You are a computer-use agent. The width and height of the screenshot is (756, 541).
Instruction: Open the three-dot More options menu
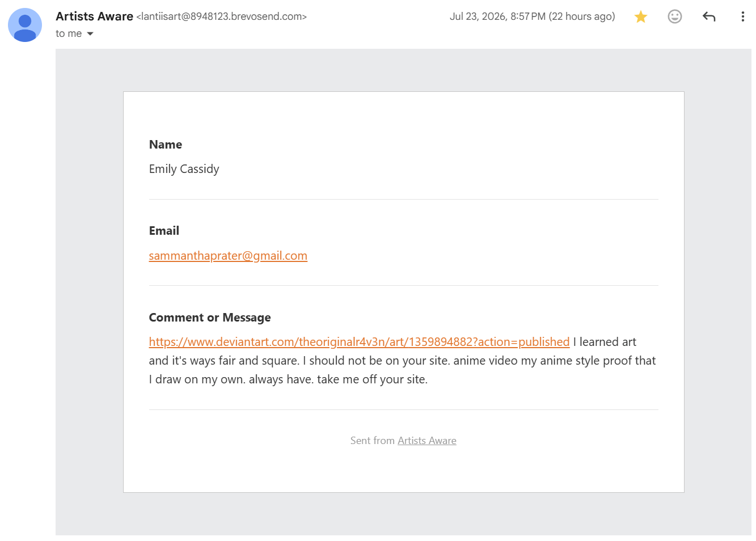742,16
